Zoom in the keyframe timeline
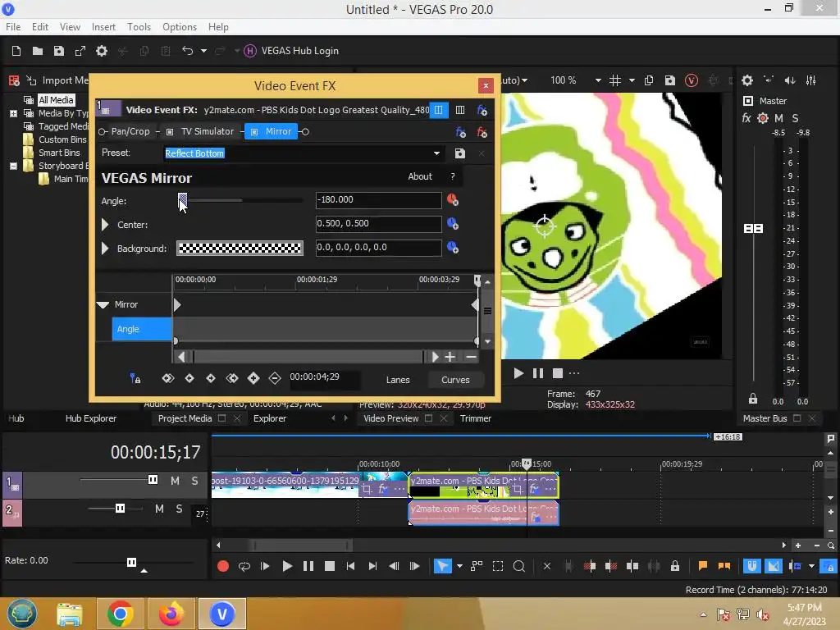Viewport: 840px width, 630px height. pyautogui.click(x=450, y=357)
